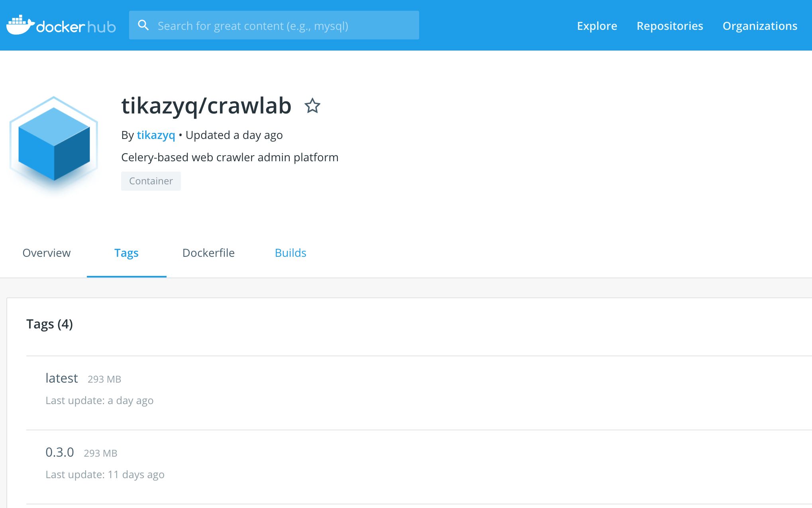This screenshot has height=508, width=812.
Task: Expand Tags count dropdown
Action: 49,322
